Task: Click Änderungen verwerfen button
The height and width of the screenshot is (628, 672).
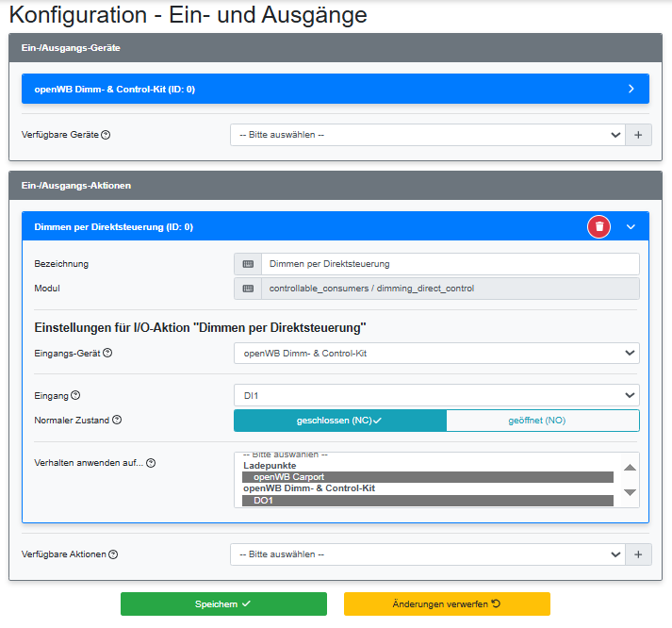Action: [447, 604]
